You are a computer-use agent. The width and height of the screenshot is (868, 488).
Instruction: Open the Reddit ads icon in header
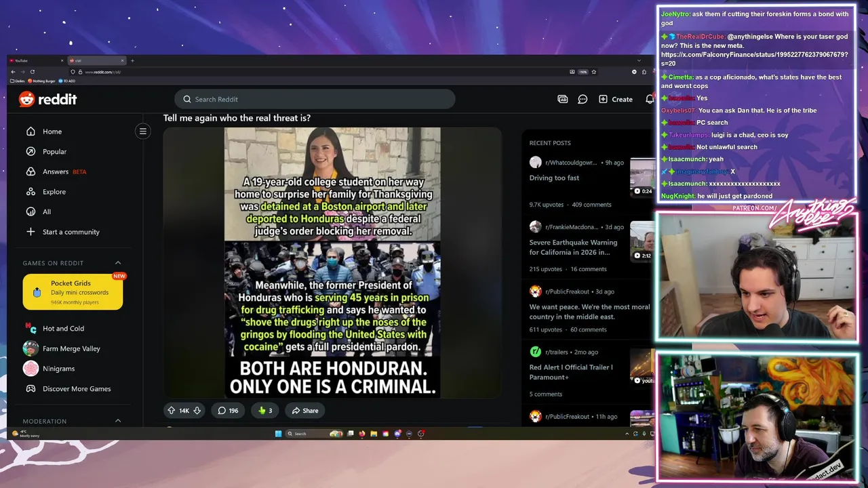[x=562, y=99]
